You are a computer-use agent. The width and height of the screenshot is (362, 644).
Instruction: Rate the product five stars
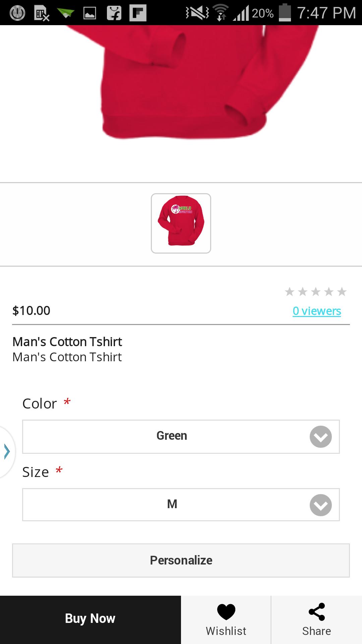click(342, 292)
